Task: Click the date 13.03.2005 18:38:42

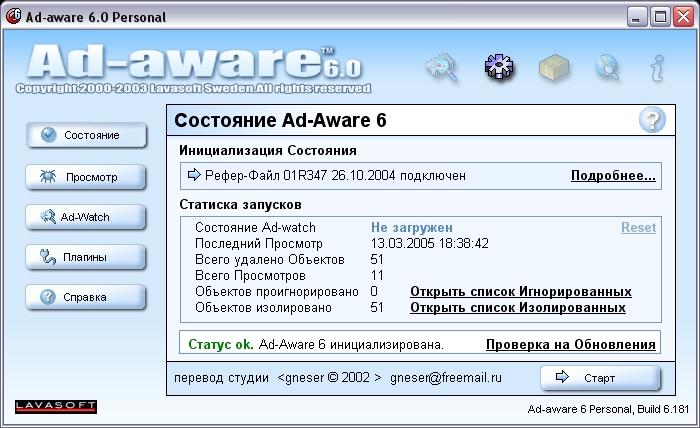Action: 429,243
